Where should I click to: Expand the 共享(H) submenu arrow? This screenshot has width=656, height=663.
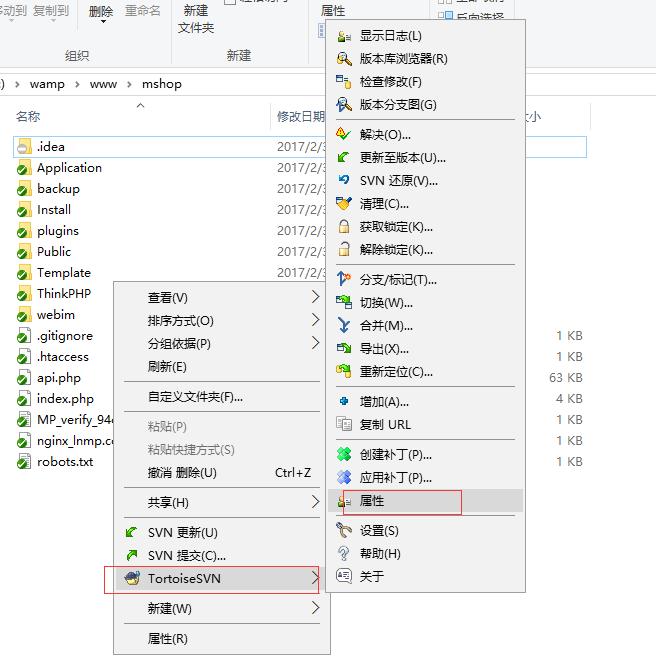point(315,502)
